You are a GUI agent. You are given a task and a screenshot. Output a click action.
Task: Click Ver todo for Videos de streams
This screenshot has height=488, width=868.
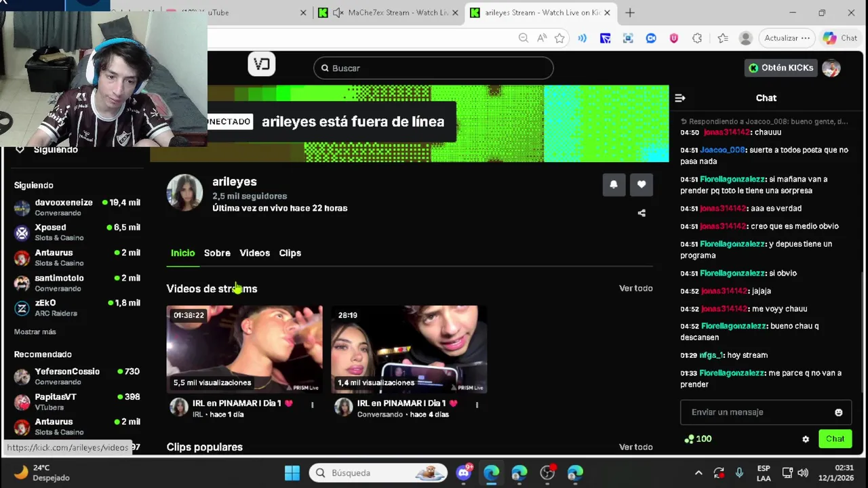(x=635, y=288)
